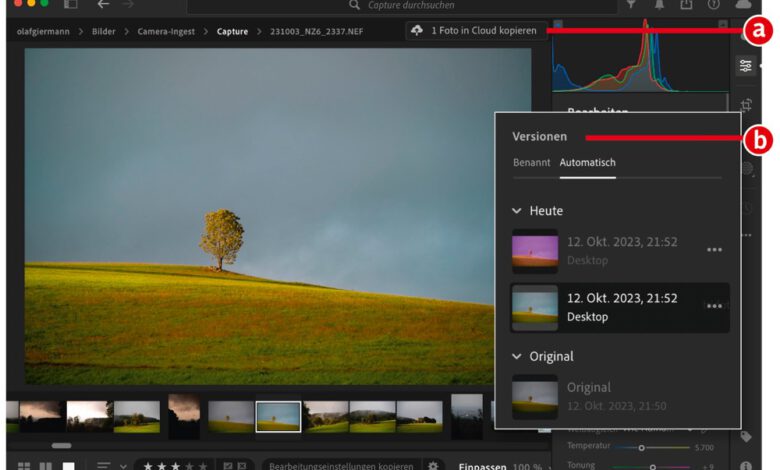Screen dimensions: 780x470
Task: Open the filter funnel icon
Action: tap(631, 4)
